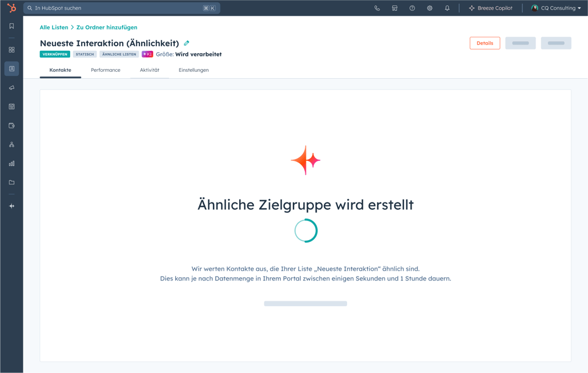Click the HubSpot sprocket logo

pyautogui.click(x=11, y=8)
